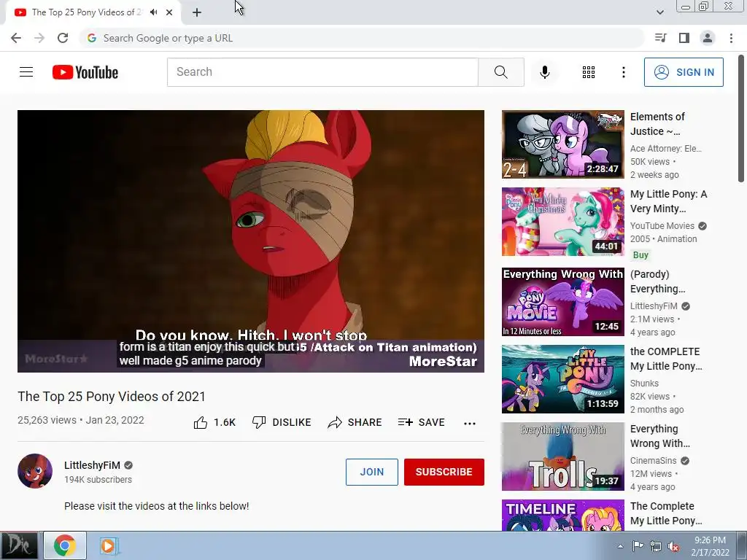Close the Top 25 Pony Videos tab

coord(169,12)
